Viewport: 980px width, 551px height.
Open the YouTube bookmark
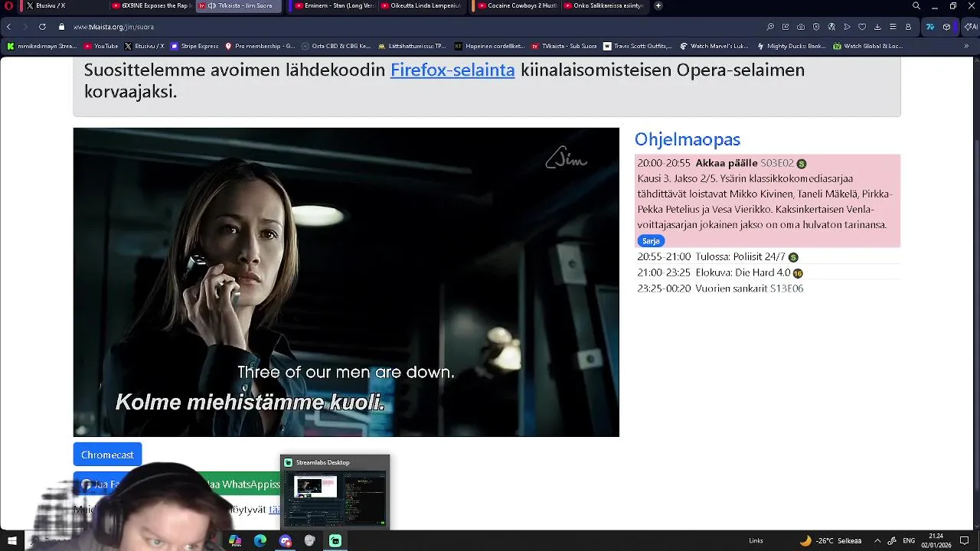(x=101, y=46)
